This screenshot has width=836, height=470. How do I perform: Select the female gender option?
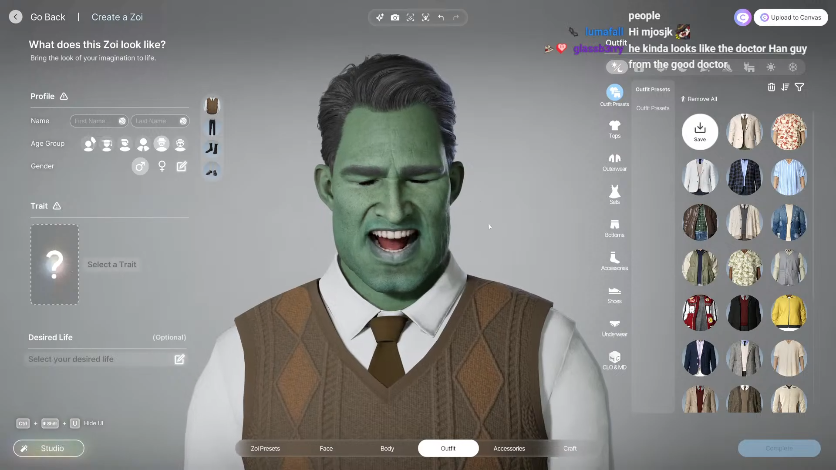(162, 166)
